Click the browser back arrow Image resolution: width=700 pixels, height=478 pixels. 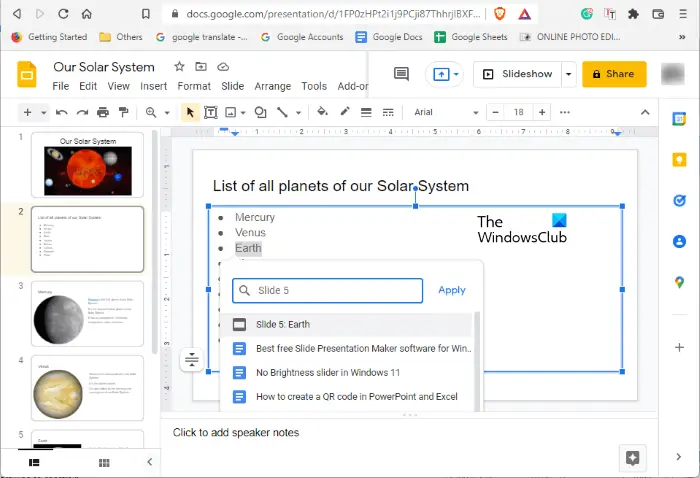tap(17, 14)
